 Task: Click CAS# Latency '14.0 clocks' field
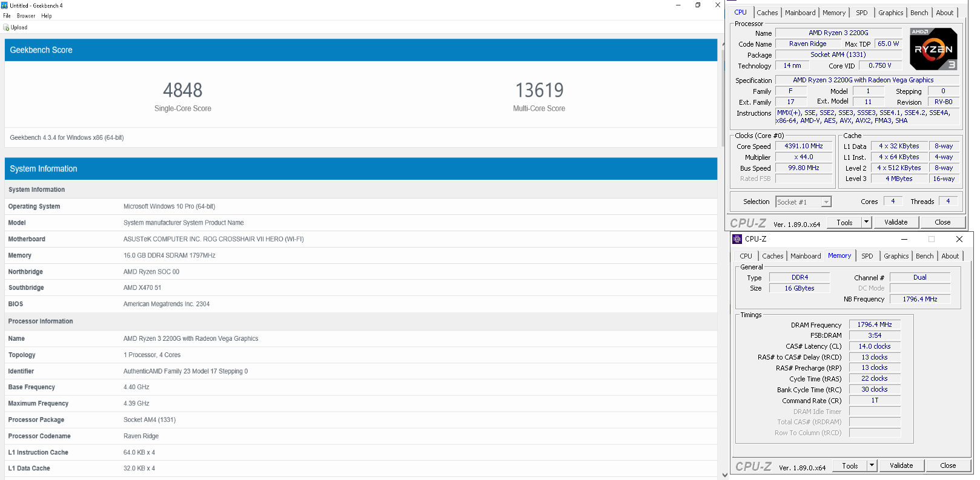coord(875,346)
